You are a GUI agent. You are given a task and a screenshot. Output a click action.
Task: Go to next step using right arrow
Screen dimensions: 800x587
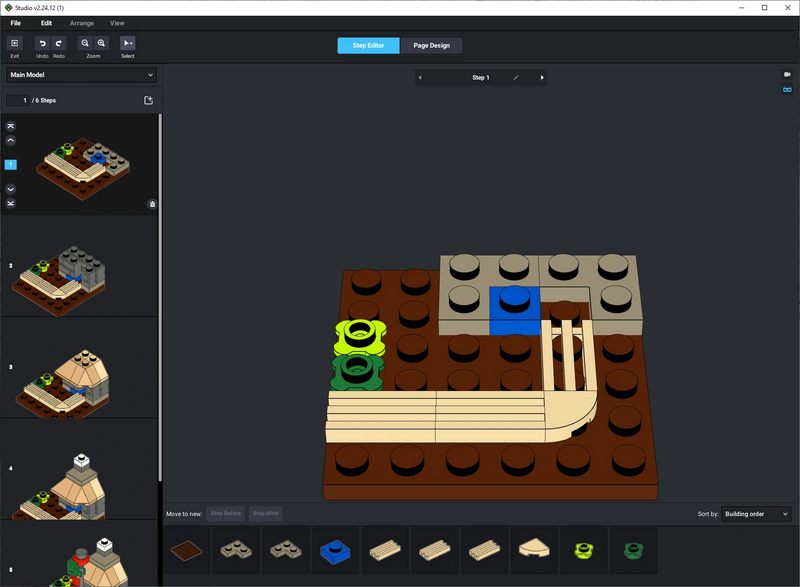(542, 77)
